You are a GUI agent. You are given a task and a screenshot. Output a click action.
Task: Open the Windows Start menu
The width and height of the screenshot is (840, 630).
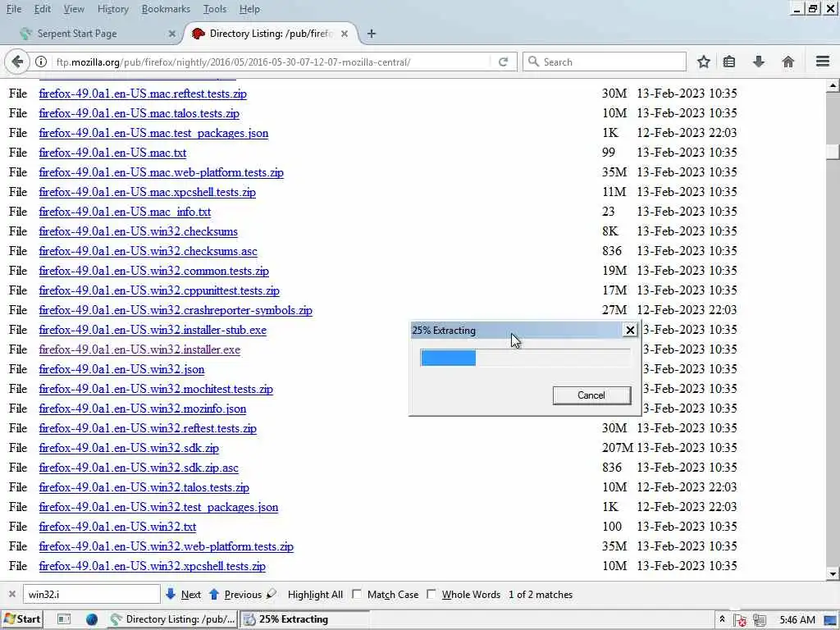tap(22, 619)
